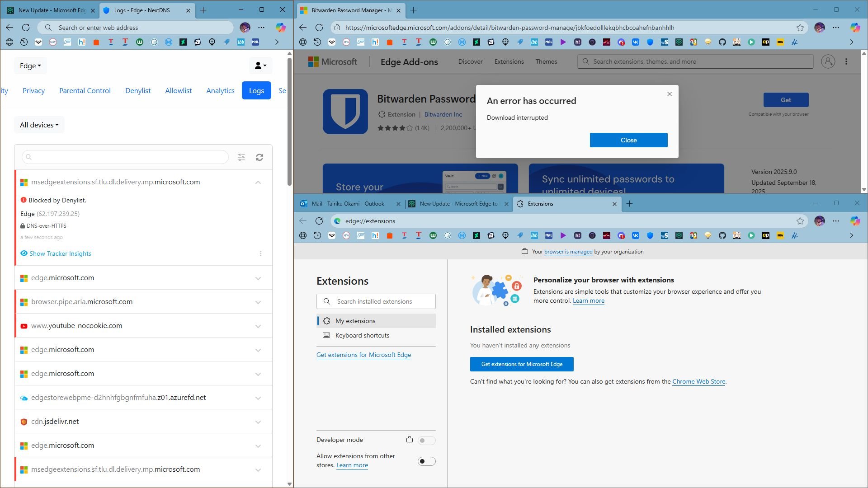Open Discover in Edge Add-ons navigation
Image resolution: width=868 pixels, height=488 pixels.
470,61
